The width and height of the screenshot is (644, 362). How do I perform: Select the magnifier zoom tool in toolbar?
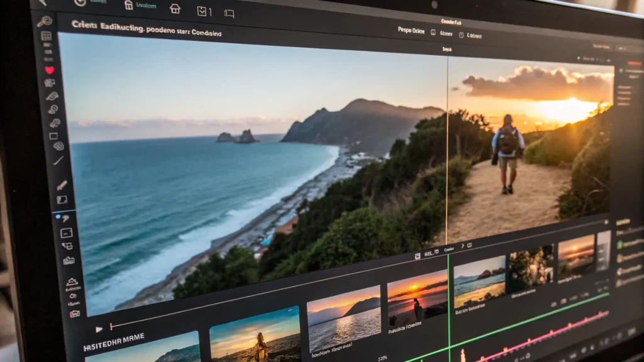(x=45, y=21)
